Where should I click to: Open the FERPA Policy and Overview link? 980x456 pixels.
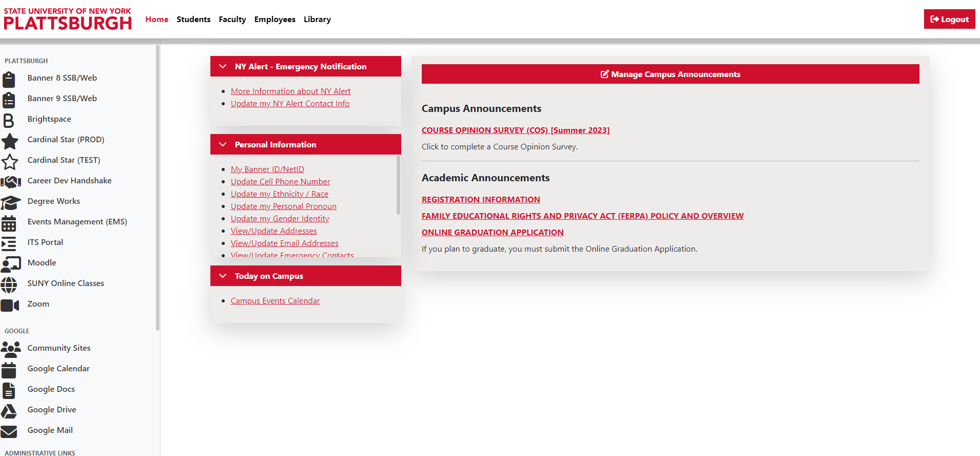[x=582, y=216]
